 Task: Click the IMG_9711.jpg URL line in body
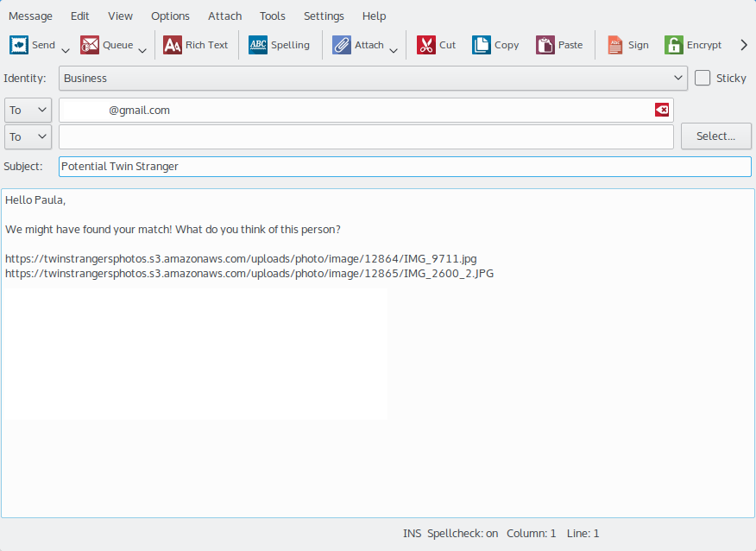tap(241, 258)
